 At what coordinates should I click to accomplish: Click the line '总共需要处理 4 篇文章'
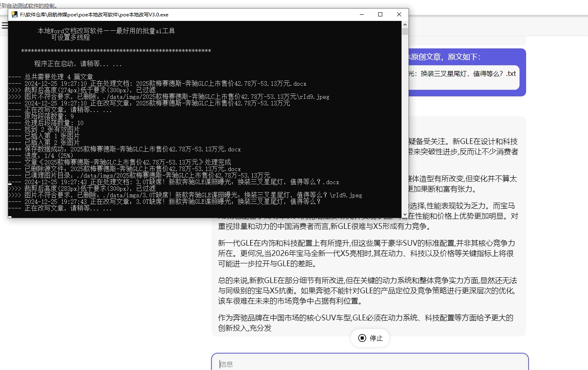(59, 77)
